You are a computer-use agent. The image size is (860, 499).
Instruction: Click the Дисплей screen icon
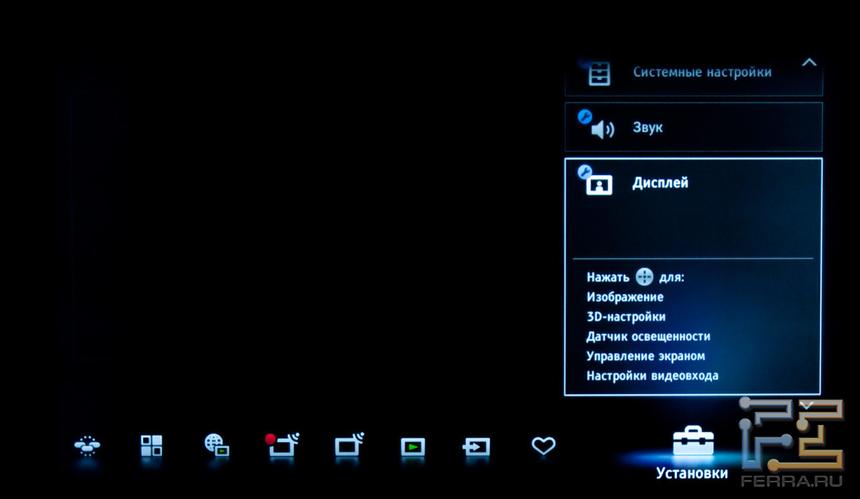599,185
